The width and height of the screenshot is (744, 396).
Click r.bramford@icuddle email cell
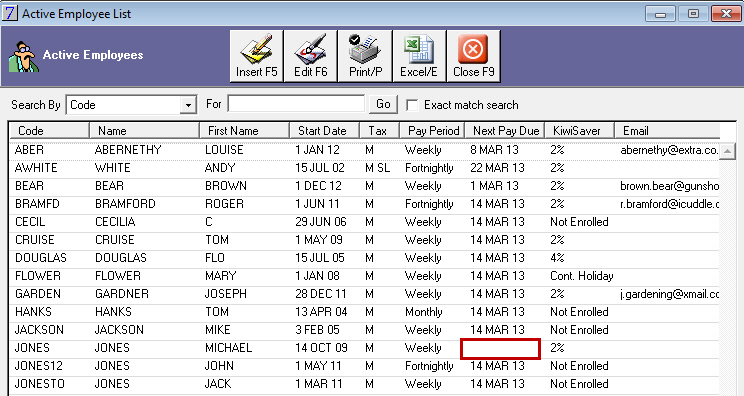coord(670,204)
